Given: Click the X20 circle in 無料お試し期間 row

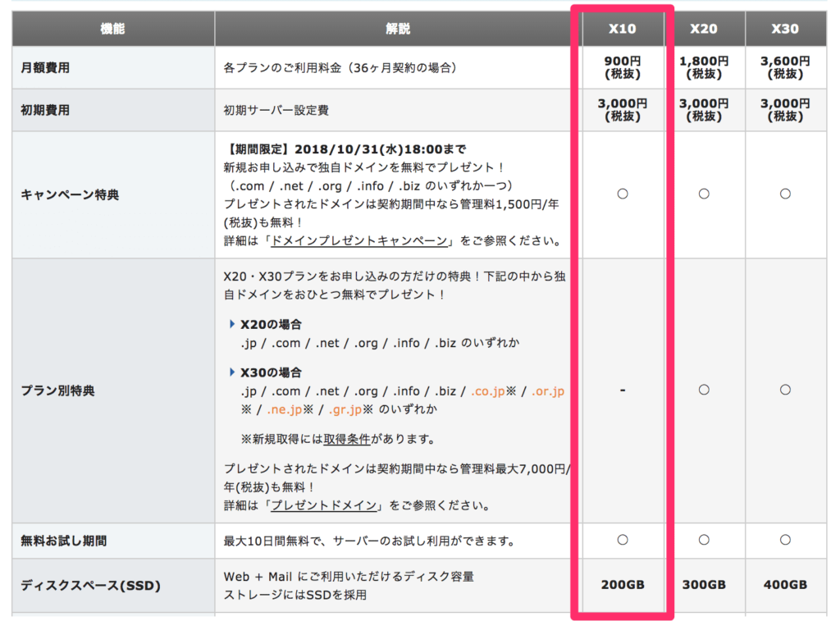Looking at the screenshot, I should pos(704,540).
